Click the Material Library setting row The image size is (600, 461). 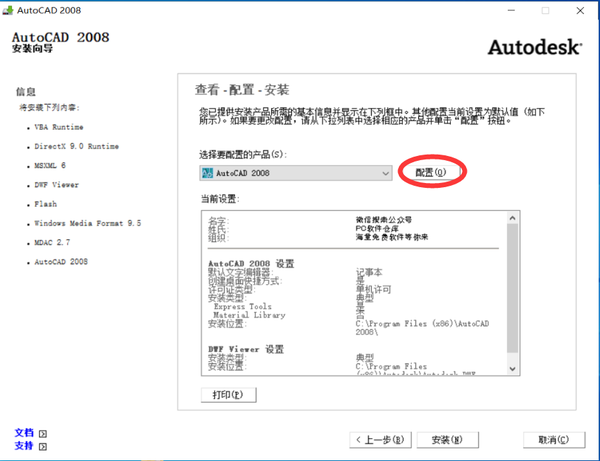(249, 315)
